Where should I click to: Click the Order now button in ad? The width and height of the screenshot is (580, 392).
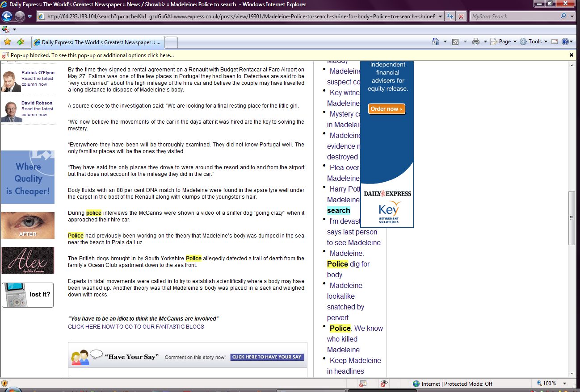click(x=387, y=109)
